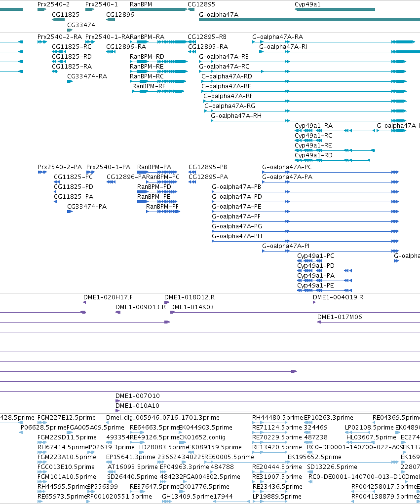This screenshot has height=504, width=420.
Task: Select the LD28083.5prime EST label
Action: [x=164, y=447]
